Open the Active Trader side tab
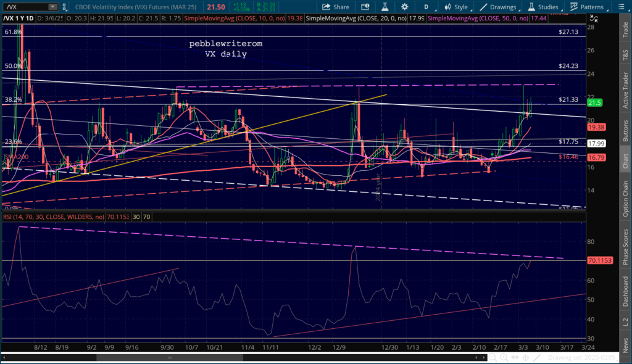 (x=625, y=86)
